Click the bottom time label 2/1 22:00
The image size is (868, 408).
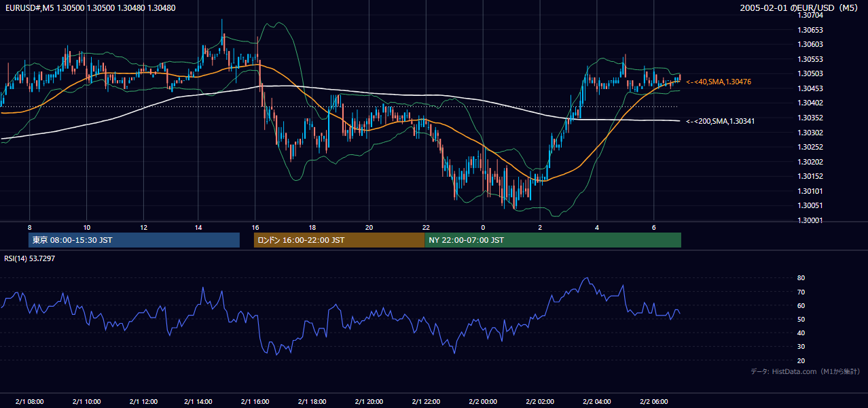tap(426, 402)
